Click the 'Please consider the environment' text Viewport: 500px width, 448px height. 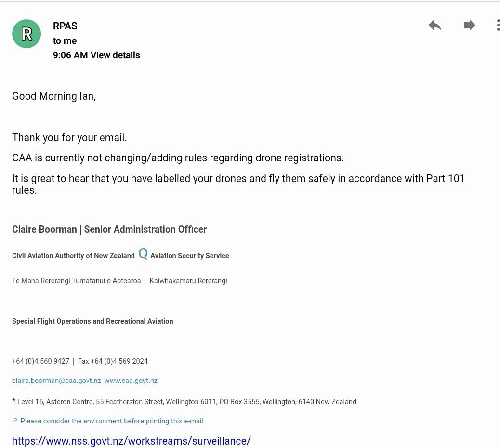tap(112, 421)
